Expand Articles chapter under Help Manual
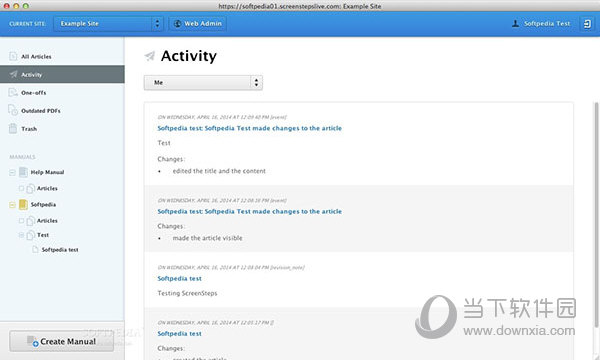The height and width of the screenshot is (360, 600). (21, 188)
